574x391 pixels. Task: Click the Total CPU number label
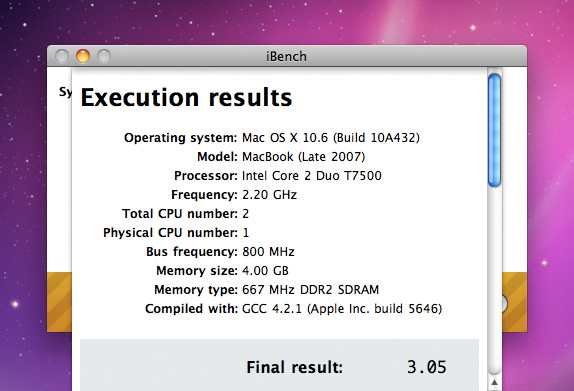pos(180,214)
